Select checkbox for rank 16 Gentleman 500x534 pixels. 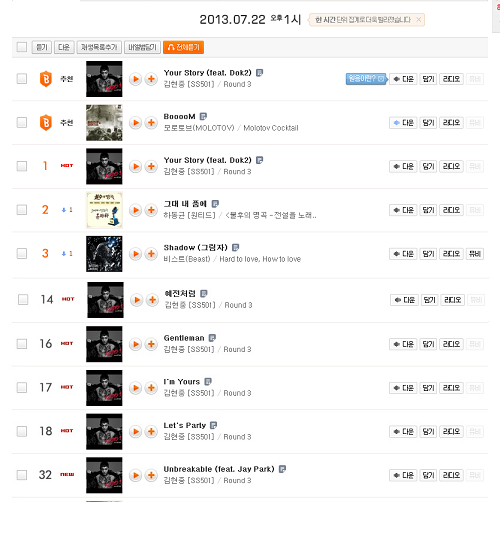coord(22,344)
